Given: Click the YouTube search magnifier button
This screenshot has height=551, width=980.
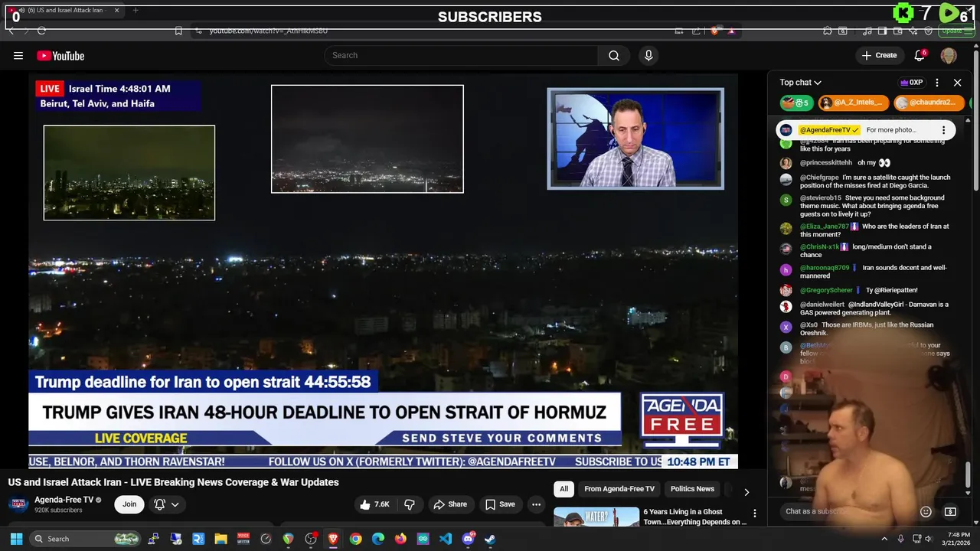Looking at the screenshot, I should point(614,55).
